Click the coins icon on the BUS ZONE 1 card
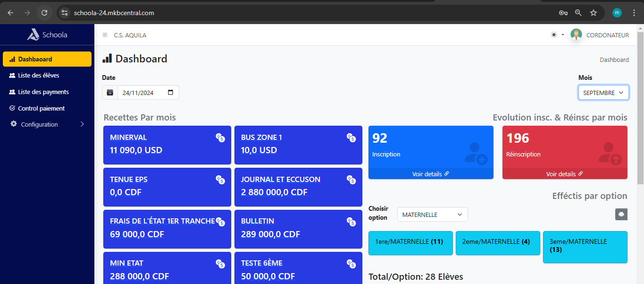The width and height of the screenshot is (644, 284). pyautogui.click(x=351, y=138)
